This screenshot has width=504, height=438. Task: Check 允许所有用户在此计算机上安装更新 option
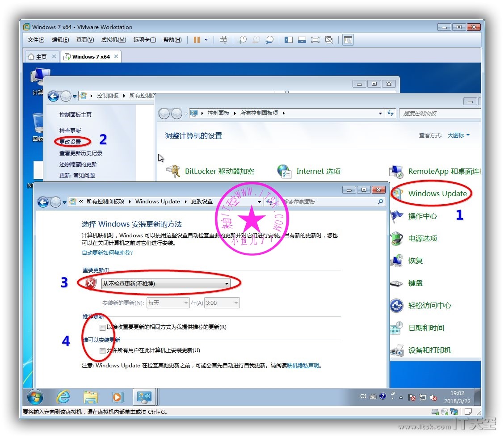click(103, 350)
